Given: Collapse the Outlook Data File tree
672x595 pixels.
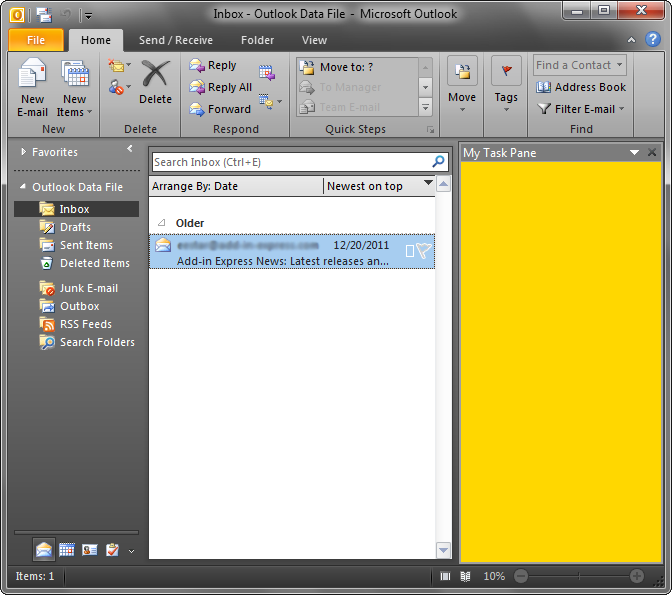Looking at the screenshot, I should 23,186.
